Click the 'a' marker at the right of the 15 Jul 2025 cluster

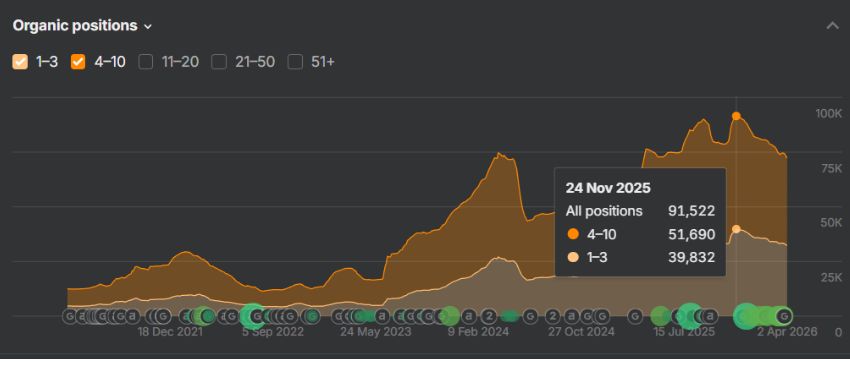(710, 315)
